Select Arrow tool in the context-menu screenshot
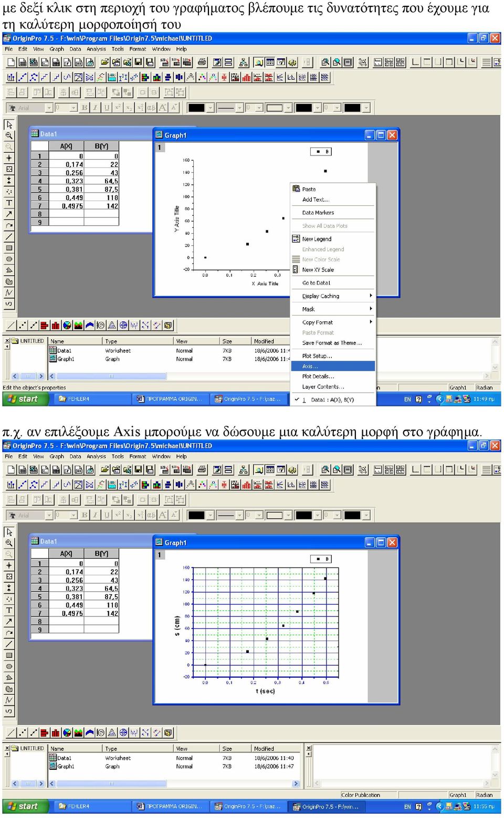504x818 pixels. pyautogui.click(x=9, y=214)
